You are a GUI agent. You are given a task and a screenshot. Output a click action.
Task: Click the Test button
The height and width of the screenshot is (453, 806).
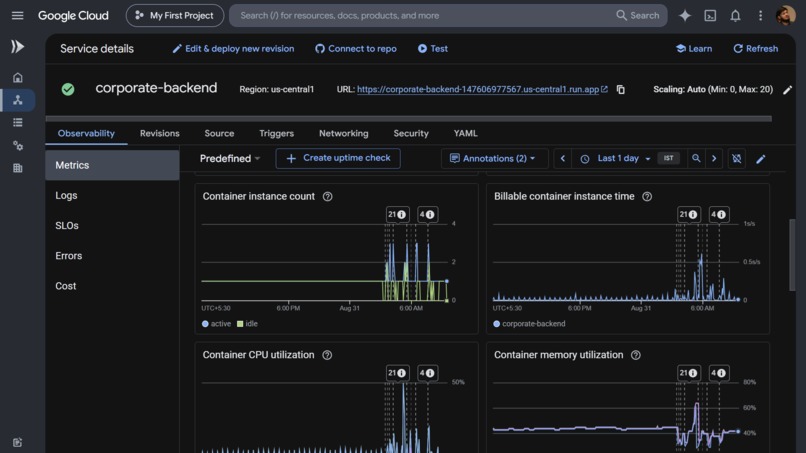tap(433, 49)
